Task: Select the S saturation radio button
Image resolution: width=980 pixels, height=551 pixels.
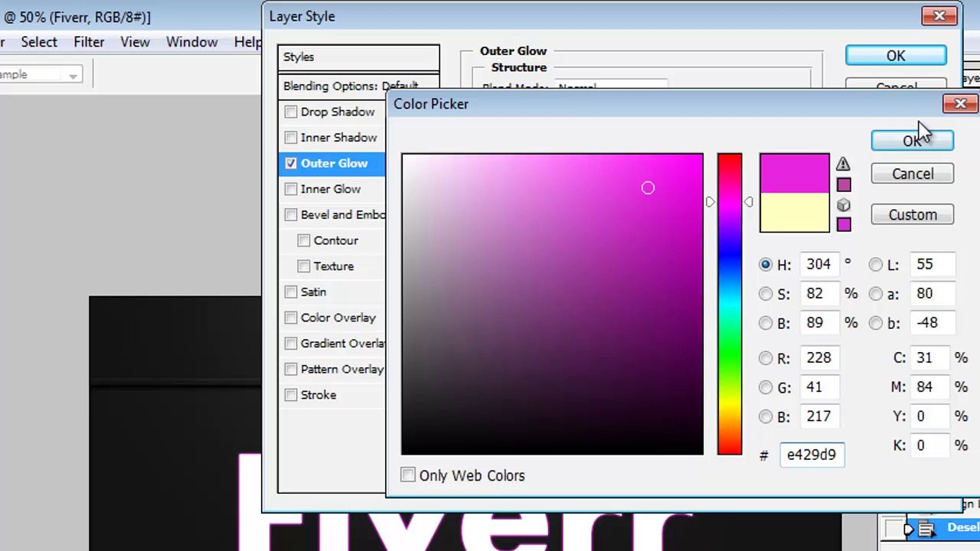Action: pos(766,294)
